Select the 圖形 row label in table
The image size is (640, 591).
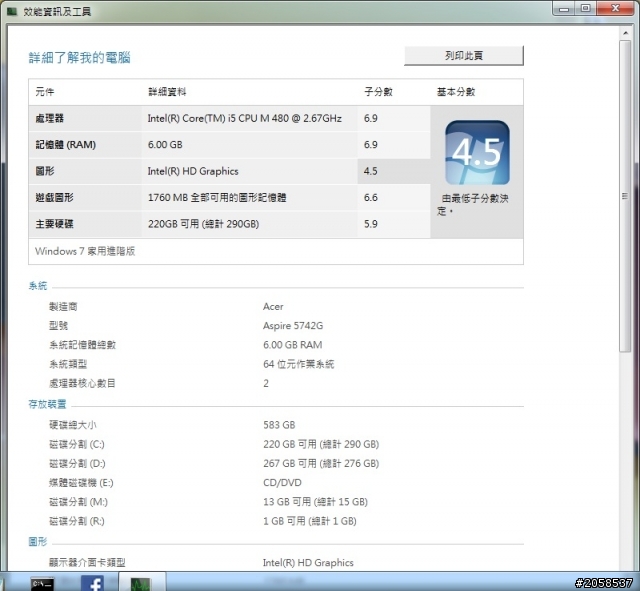(44, 171)
